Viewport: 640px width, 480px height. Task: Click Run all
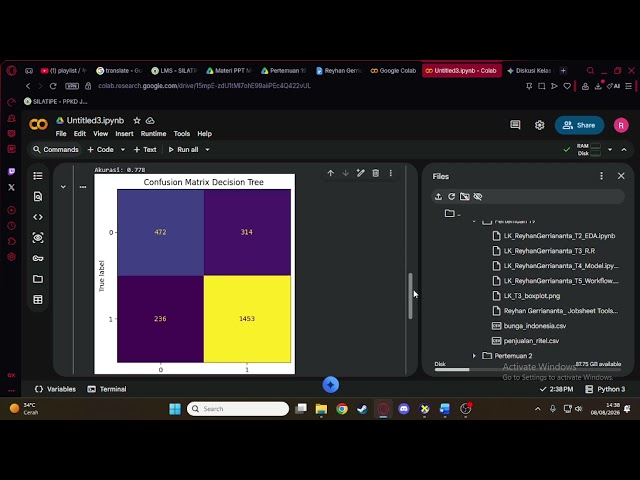coord(183,150)
